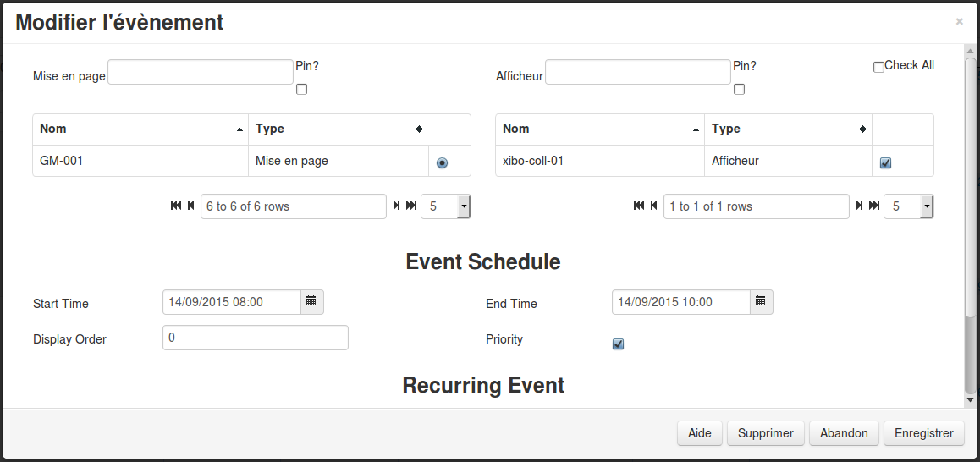The height and width of the screenshot is (462, 980).
Task: Jump to last page of display table
Action: 873,206
